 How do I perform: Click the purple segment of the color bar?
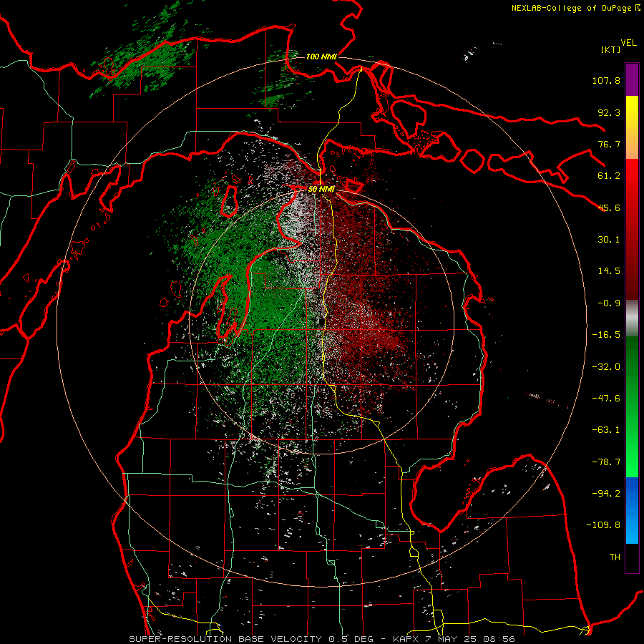coord(632,79)
